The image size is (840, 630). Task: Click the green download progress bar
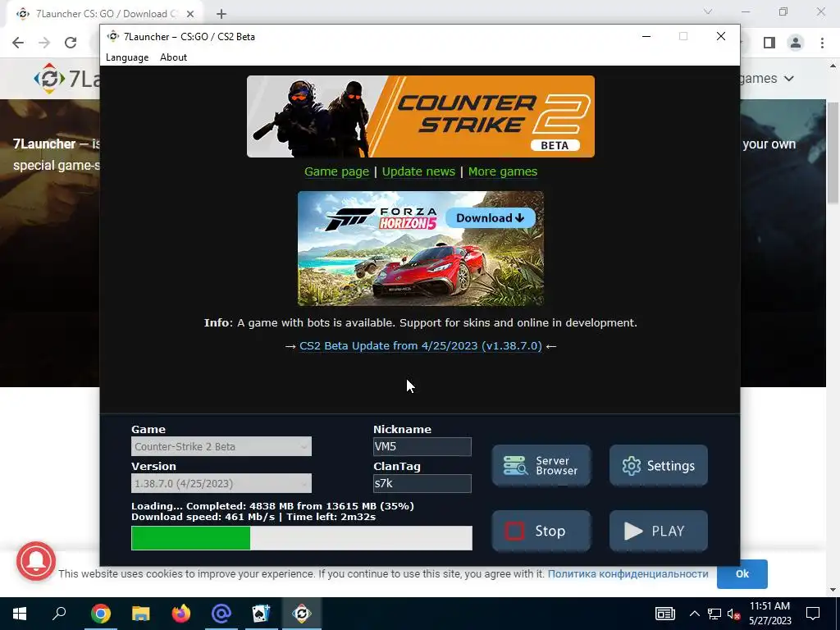pos(302,538)
